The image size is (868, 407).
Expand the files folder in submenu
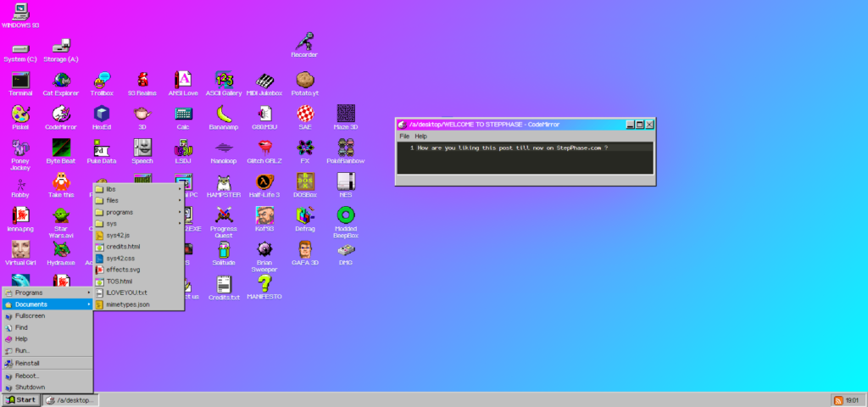[x=138, y=200]
